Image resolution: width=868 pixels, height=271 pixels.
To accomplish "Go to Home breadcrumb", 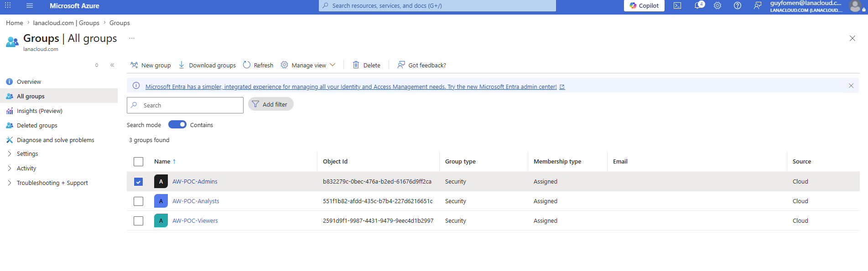I will (15, 23).
